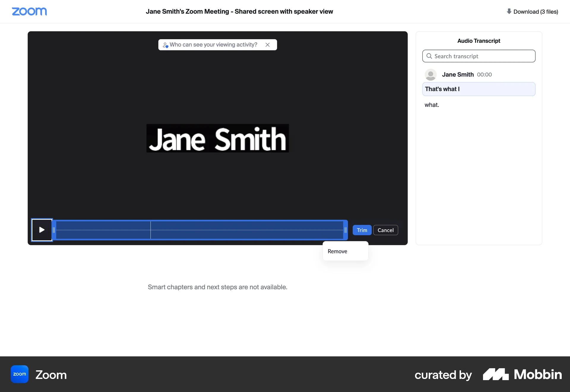Open Download (3 files)
570x392 pixels.
(x=536, y=11)
